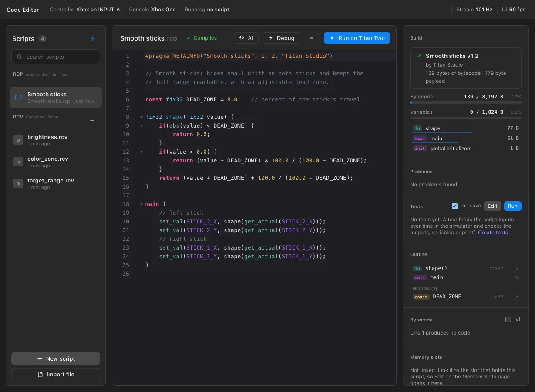Viewport: 535px width, 392px height.
Task: Collapse the if block at line 12
Action: tap(141, 152)
